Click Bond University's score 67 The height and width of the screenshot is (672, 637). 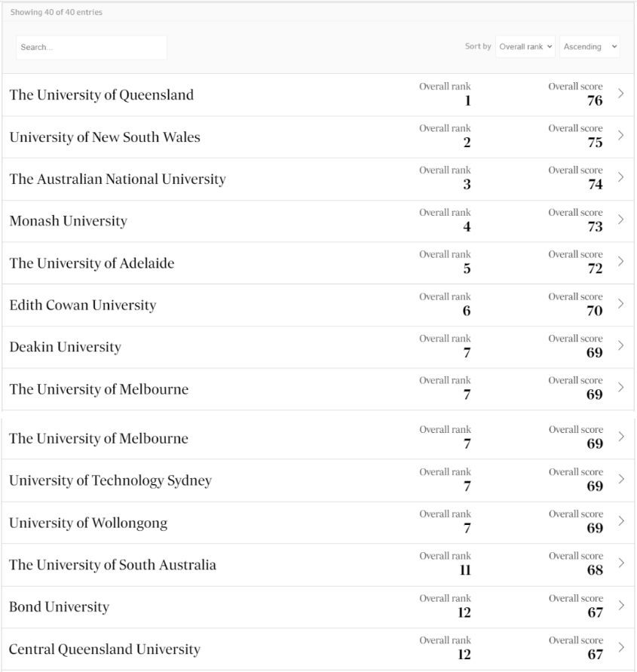click(596, 612)
